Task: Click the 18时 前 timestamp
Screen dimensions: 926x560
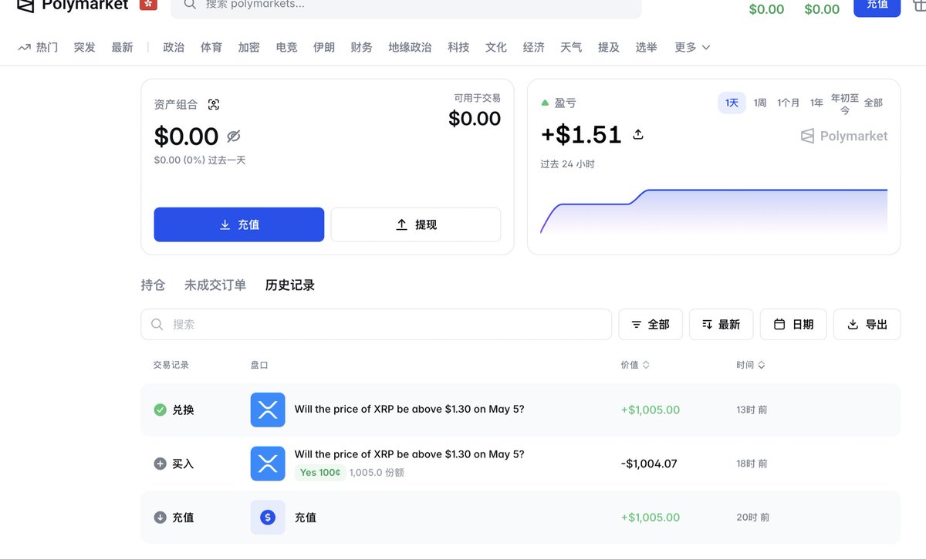Action: coord(752,464)
